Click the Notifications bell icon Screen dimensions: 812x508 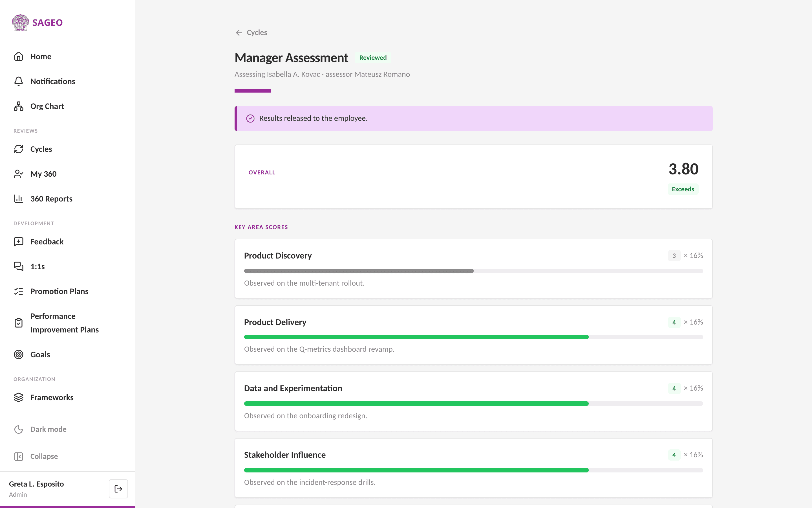pyautogui.click(x=18, y=81)
